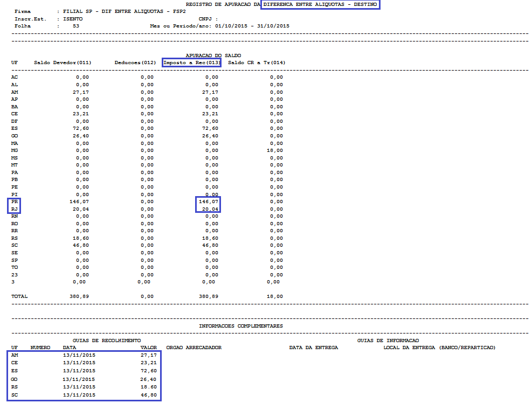532x403 pixels.
Task: Select the APURACAO DO SALDO heading
Action: pyautogui.click(x=213, y=55)
